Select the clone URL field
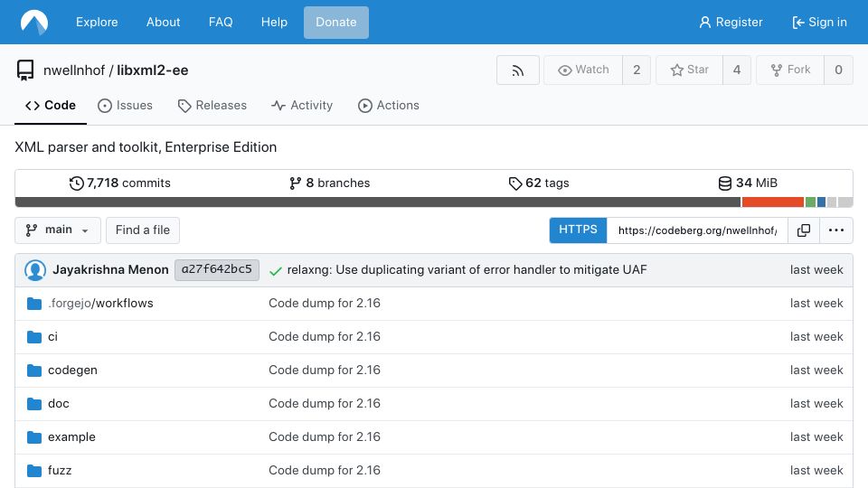Viewport: 868px width, 488px height. pos(697,230)
